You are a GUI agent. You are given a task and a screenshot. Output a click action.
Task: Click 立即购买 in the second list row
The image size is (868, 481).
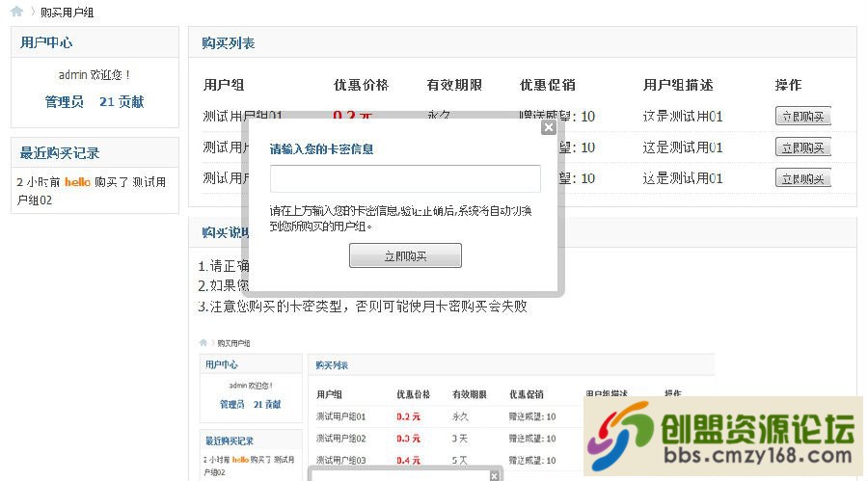point(802,147)
